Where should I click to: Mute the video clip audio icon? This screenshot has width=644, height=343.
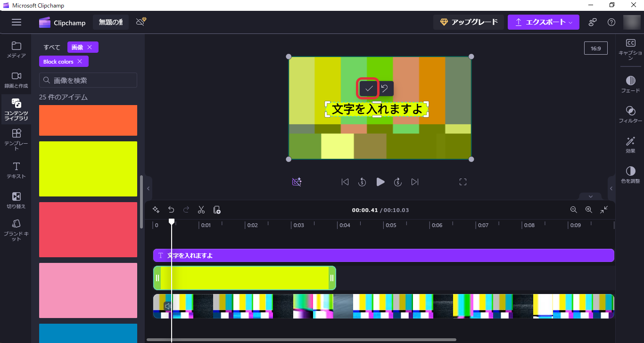pyautogui.click(x=168, y=306)
